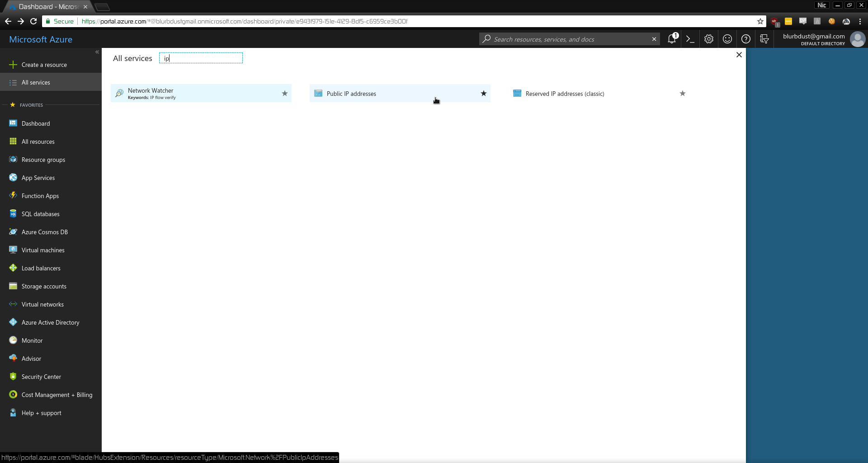The image size is (868, 463).
Task: Click the Load balancers icon
Action: pyautogui.click(x=13, y=268)
